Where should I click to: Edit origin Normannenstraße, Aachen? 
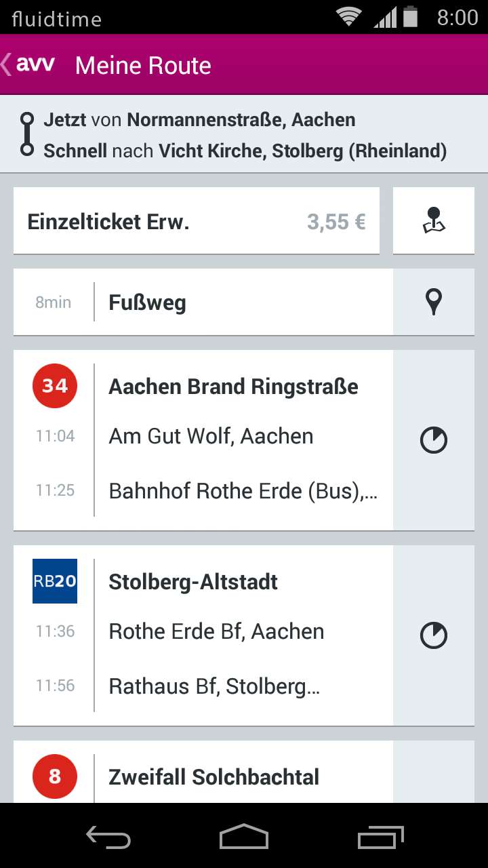tap(241, 120)
